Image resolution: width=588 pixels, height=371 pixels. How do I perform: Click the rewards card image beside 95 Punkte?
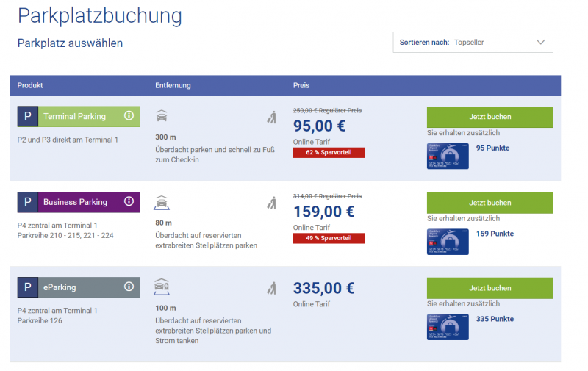click(448, 156)
